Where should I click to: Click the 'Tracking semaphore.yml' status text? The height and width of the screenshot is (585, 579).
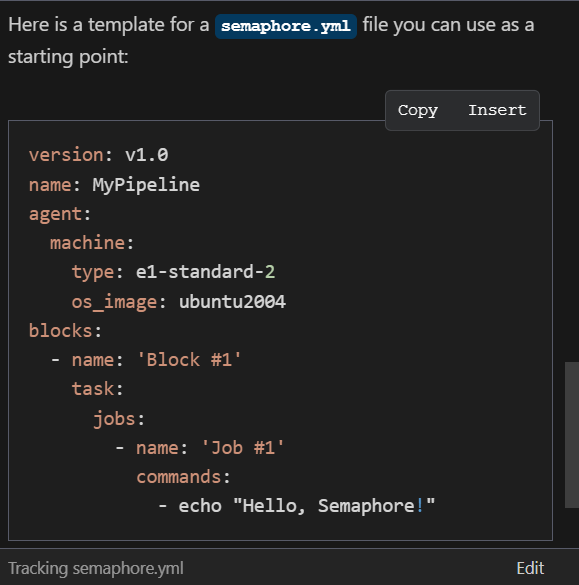click(x=96, y=568)
